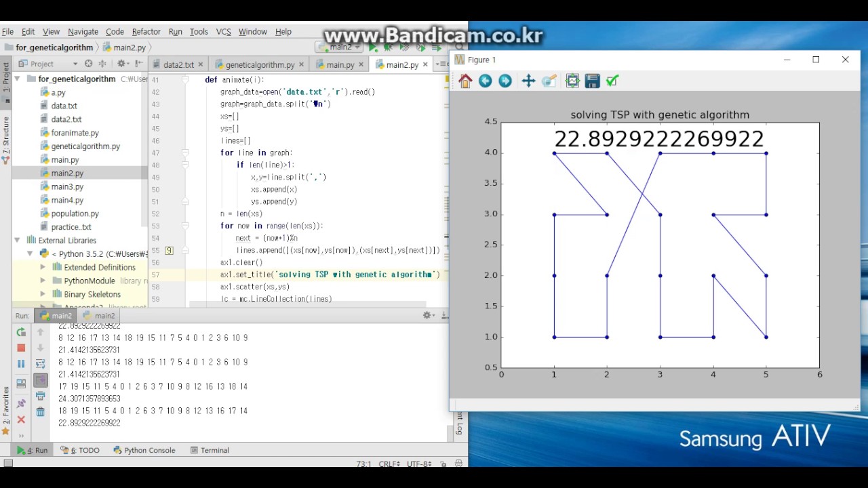Open the TODO tool window
This screenshot has height=488, width=868.
point(79,450)
